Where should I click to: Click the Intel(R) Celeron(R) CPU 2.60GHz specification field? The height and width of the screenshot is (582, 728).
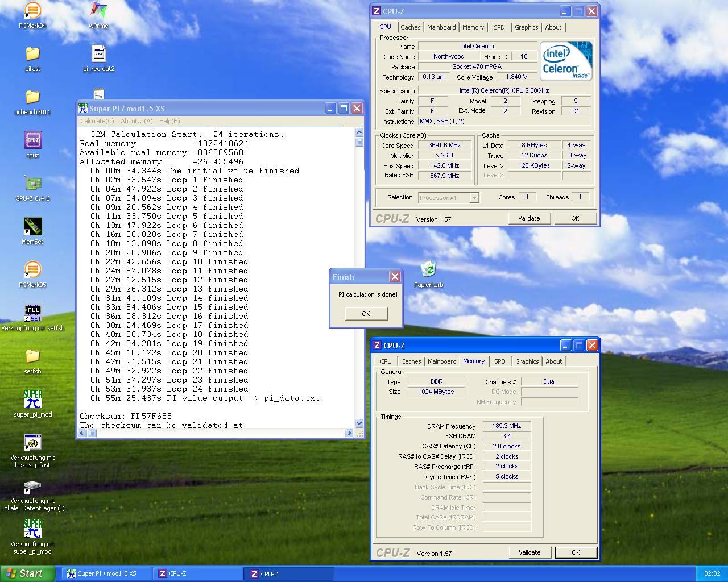(x=504, y=90)
